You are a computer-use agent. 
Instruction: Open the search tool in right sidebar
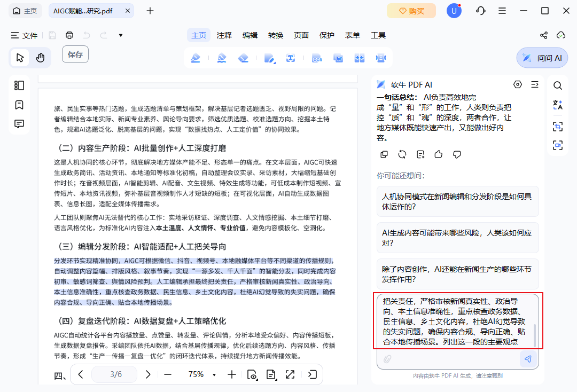click(x=557, y=85)
